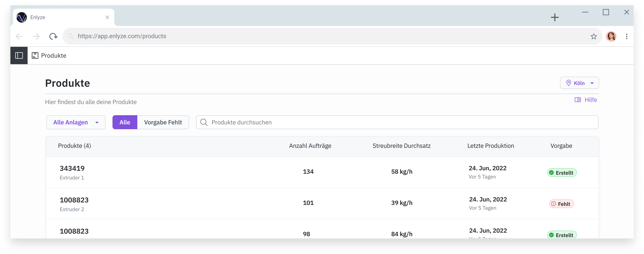Expand the Alle Anlagen dropdown
Image resolution: width=644 pixels, height=254 pixels.
(76, 122)
